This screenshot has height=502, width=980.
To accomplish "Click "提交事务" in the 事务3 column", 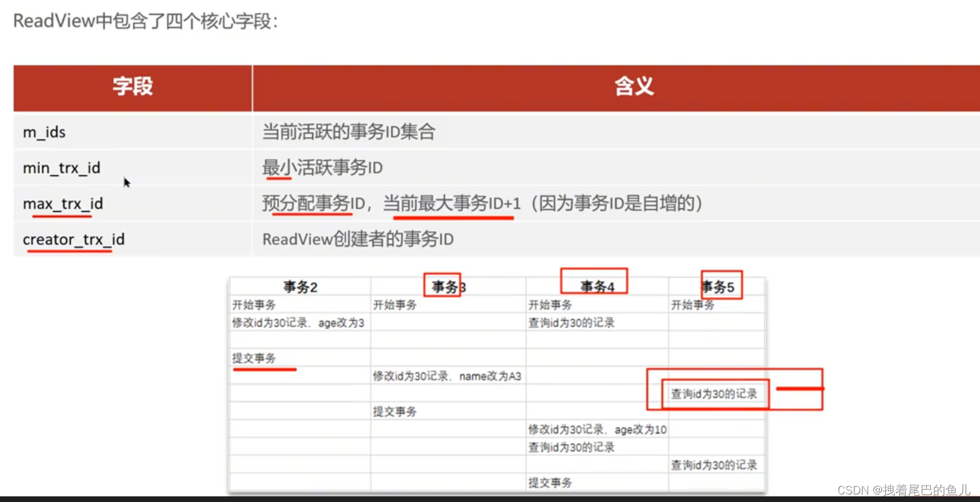I will coord(395,412).
